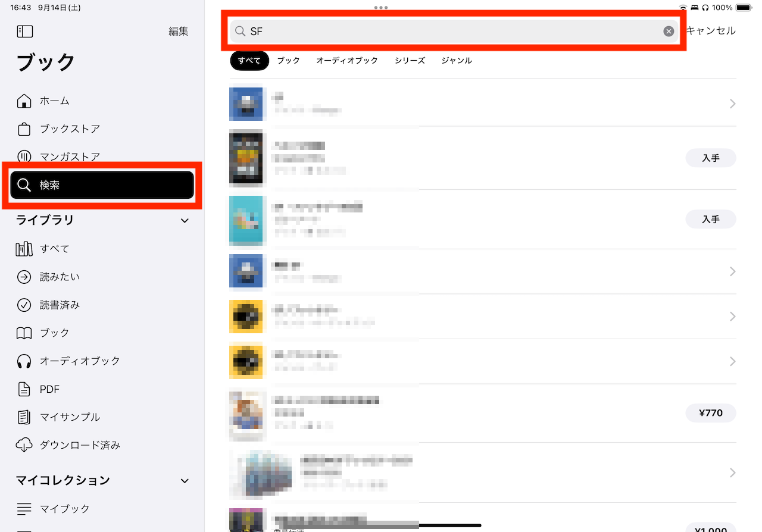Tap キャンセル to dismiss search
The height and width of the screenshot is (532, 762).
(x=711, y=31)
